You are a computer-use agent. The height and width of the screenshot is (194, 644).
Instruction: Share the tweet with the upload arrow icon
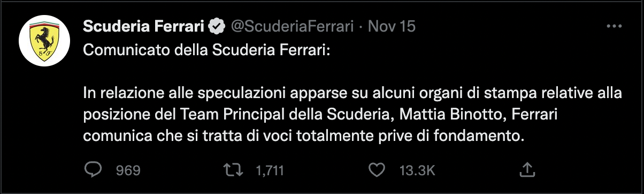(x=527, y=170)
